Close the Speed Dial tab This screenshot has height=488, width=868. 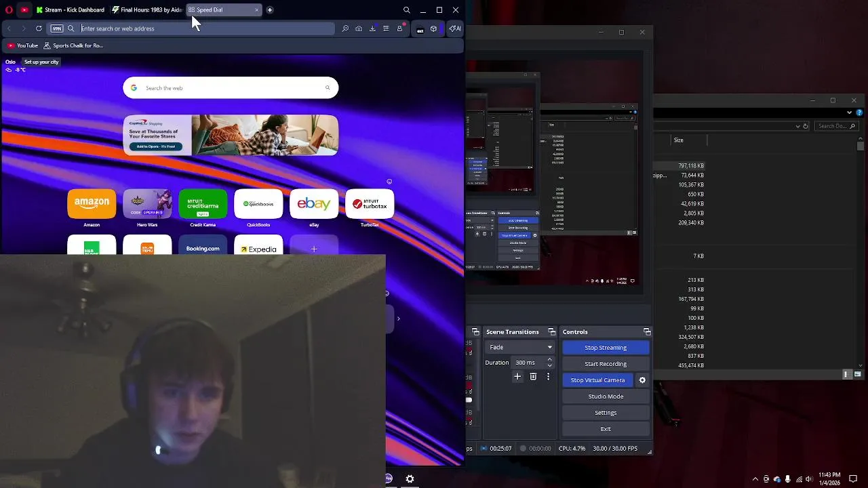(256, 10)
